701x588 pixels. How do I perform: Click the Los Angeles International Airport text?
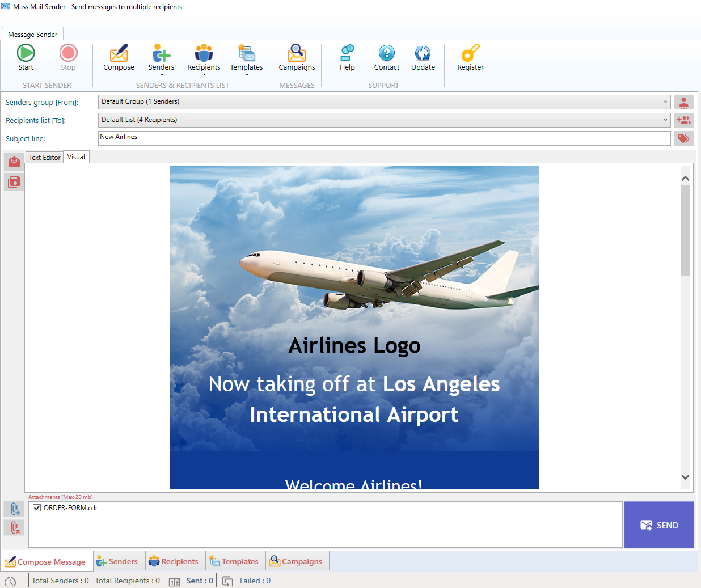tap(375, 399)
